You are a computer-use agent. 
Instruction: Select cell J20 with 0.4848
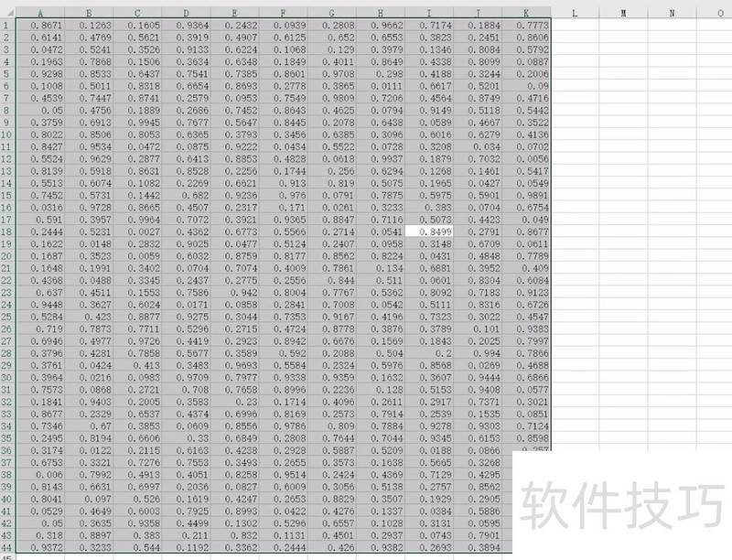coord(477,255)
